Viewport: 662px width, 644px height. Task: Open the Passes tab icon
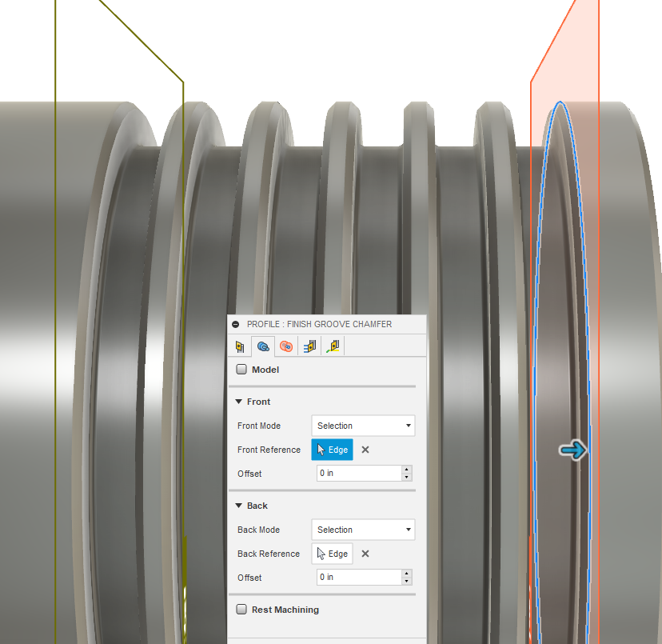(309, 346)
